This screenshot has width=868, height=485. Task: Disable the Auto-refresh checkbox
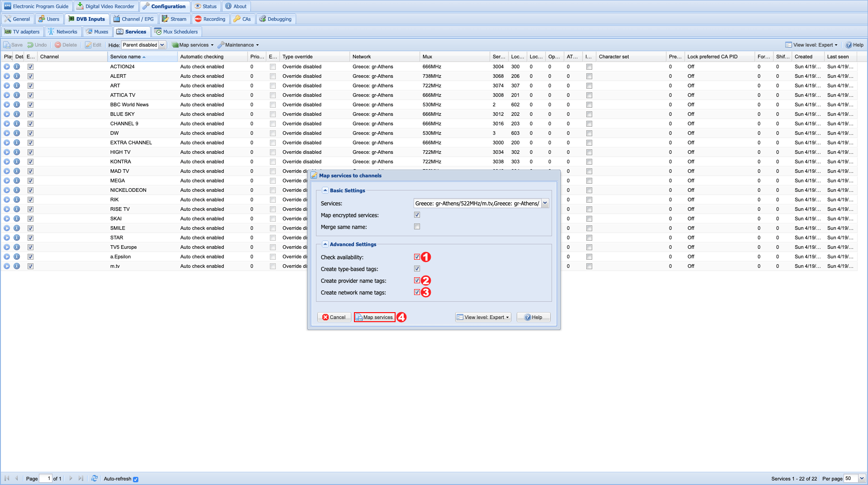(x=136, y=479)
